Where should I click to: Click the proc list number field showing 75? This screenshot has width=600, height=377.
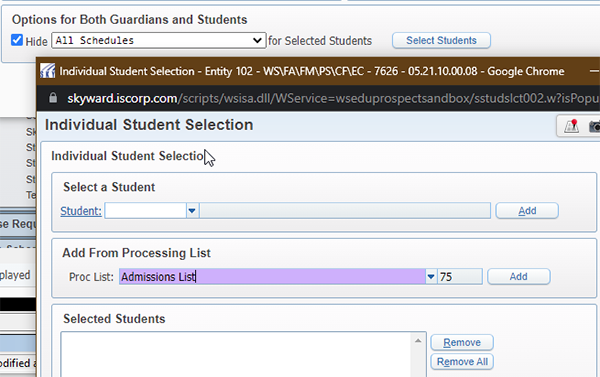[x=460, y=276]
